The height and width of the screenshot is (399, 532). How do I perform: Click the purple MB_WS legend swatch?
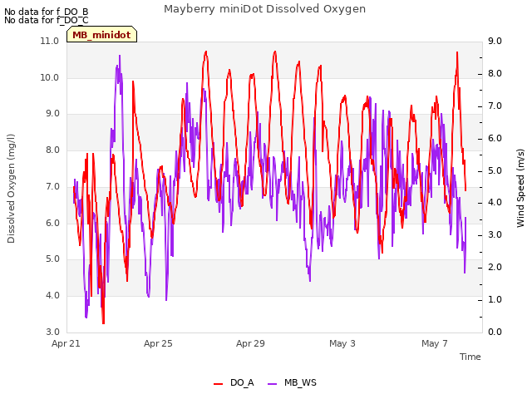(x=273, y=383)
